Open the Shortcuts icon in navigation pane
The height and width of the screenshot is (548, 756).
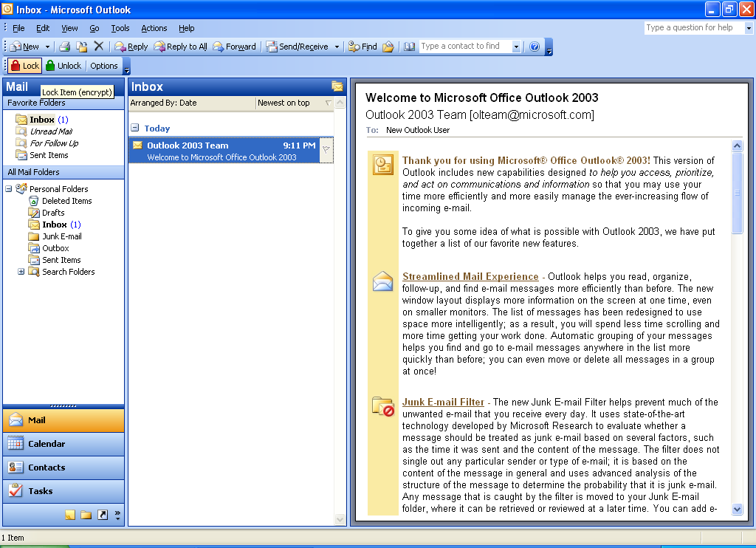click(103, 515)
